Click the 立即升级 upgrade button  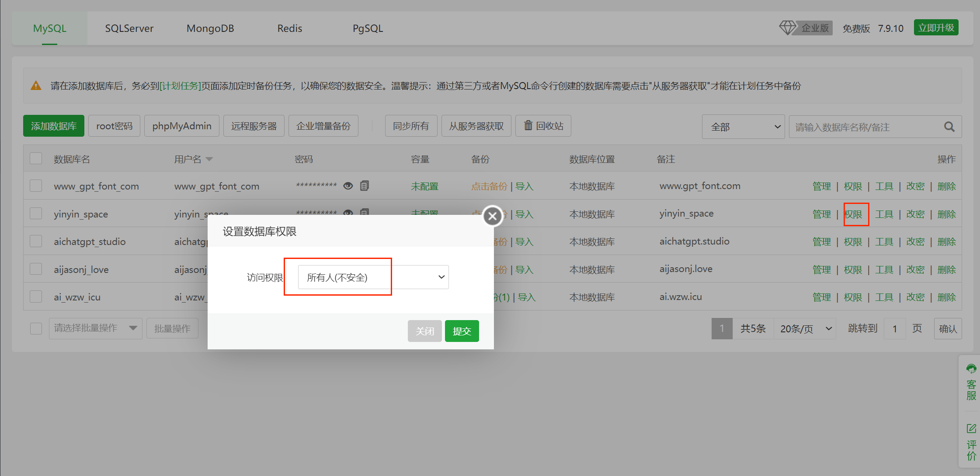(936, 28)
